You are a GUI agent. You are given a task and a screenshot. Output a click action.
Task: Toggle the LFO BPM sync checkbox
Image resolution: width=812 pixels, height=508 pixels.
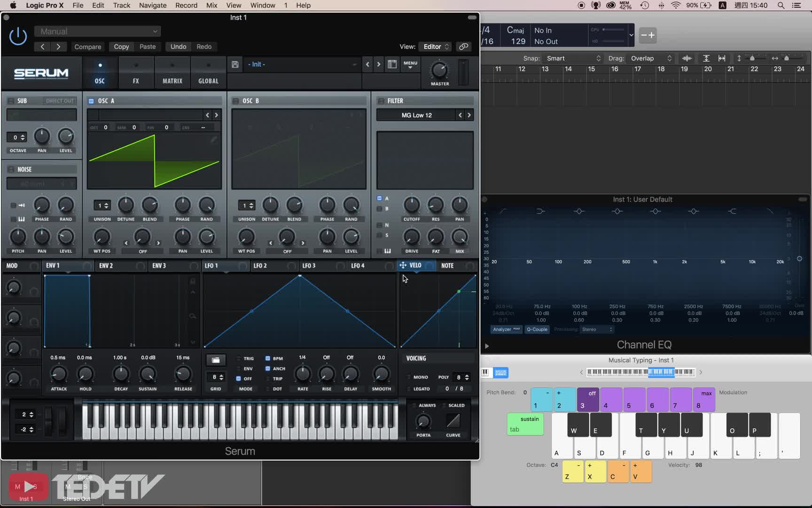(x=268, y=358)
